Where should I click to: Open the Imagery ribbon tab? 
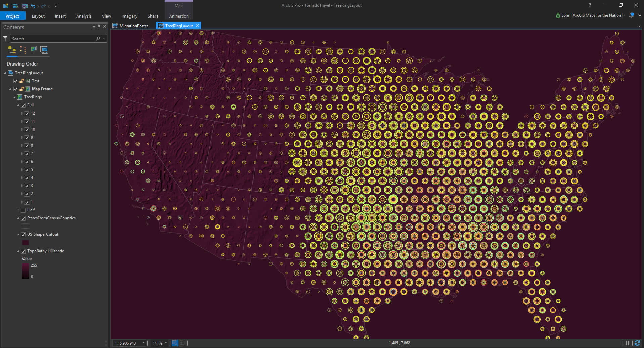tap(129, 16)
